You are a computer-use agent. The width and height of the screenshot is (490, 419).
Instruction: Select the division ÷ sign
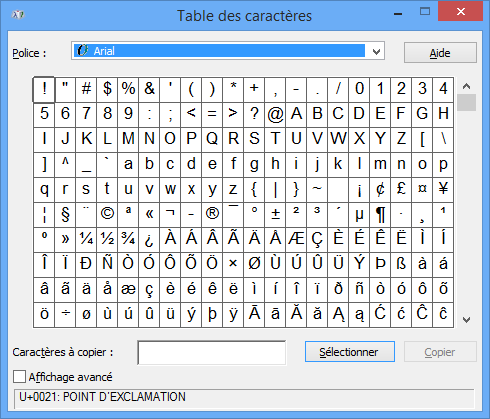click(x=65, y=315)
